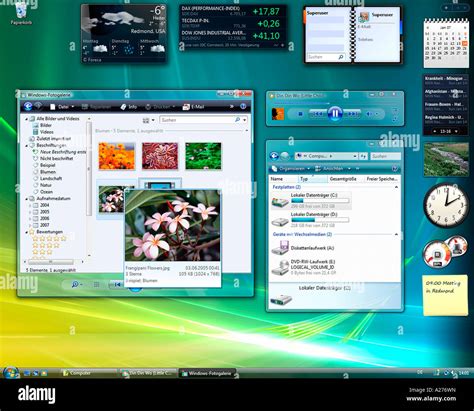Focus the Fotogalerie Suchen search box
474x411 pixels.
197,120
